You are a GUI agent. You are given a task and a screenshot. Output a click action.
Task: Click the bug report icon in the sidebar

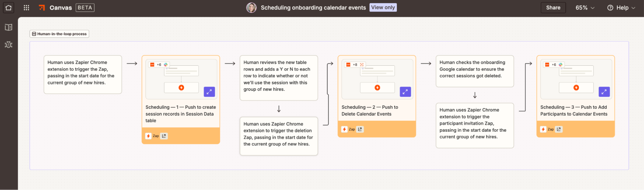click(8, 44)
